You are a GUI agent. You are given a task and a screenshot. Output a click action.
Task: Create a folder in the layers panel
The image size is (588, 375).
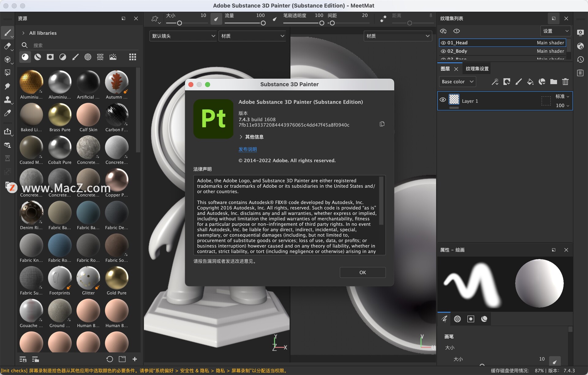click(x=553, y=81)
